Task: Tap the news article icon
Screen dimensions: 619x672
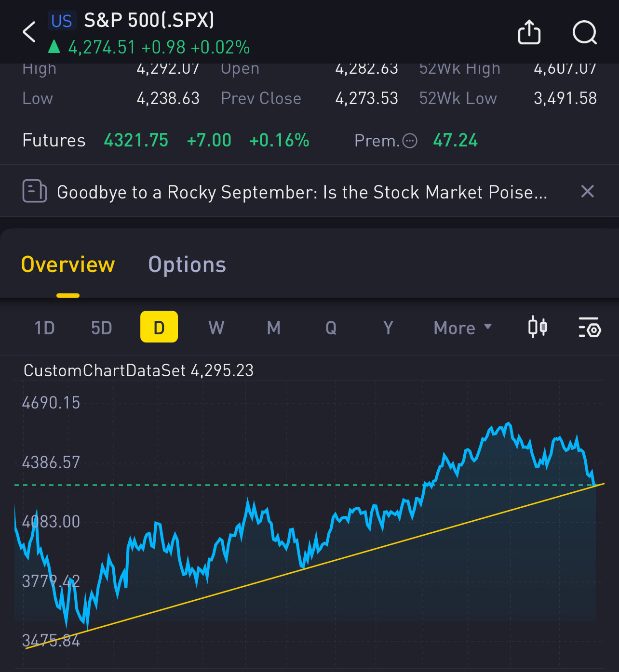Action: point(35,191)
